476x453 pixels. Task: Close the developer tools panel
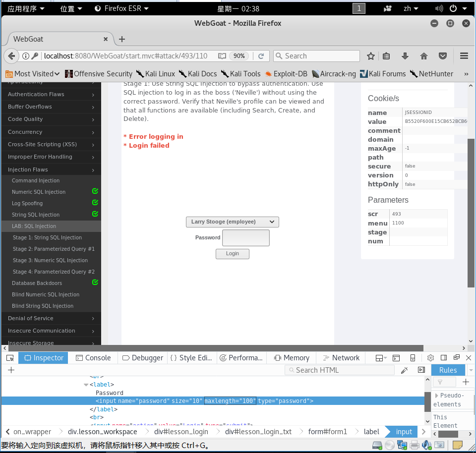(469, 358)
